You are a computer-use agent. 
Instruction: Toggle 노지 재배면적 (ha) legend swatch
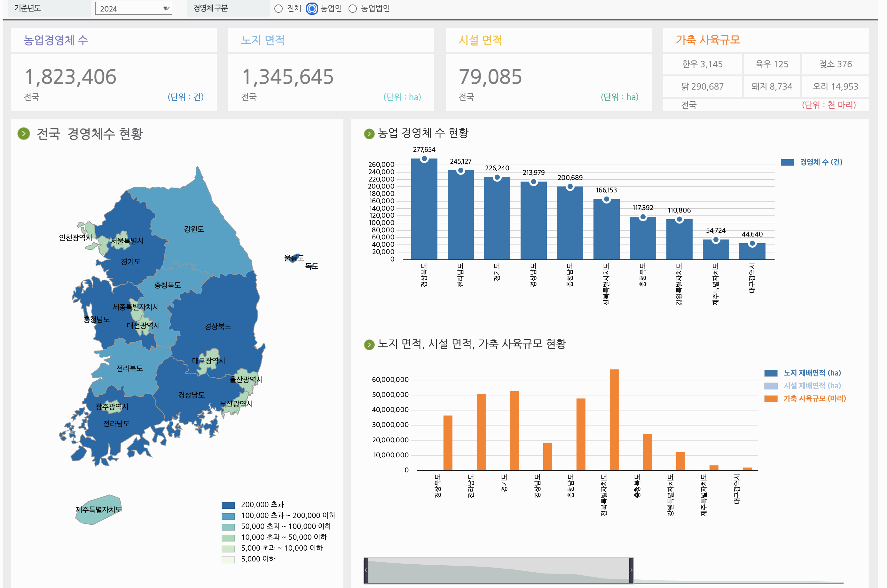[771, 373]
